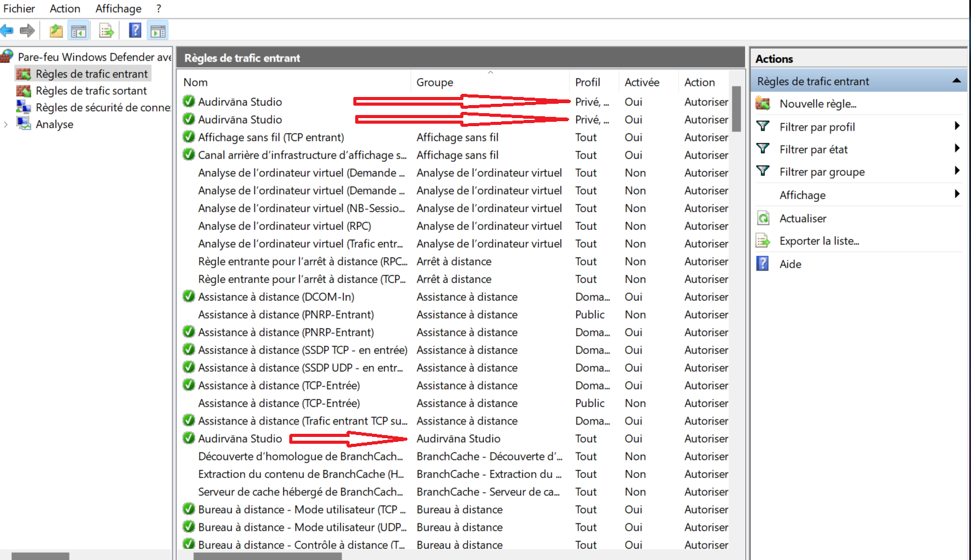Click the green Actualiser refresh icon
The height and width of the screenshot is (560, 971).
(x=763, y=218)
